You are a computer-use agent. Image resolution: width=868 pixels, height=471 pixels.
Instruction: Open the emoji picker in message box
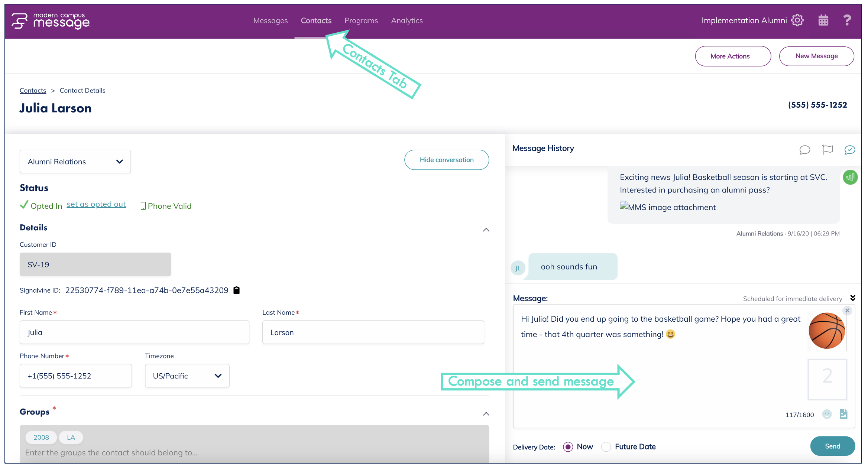tap(826, 414)
